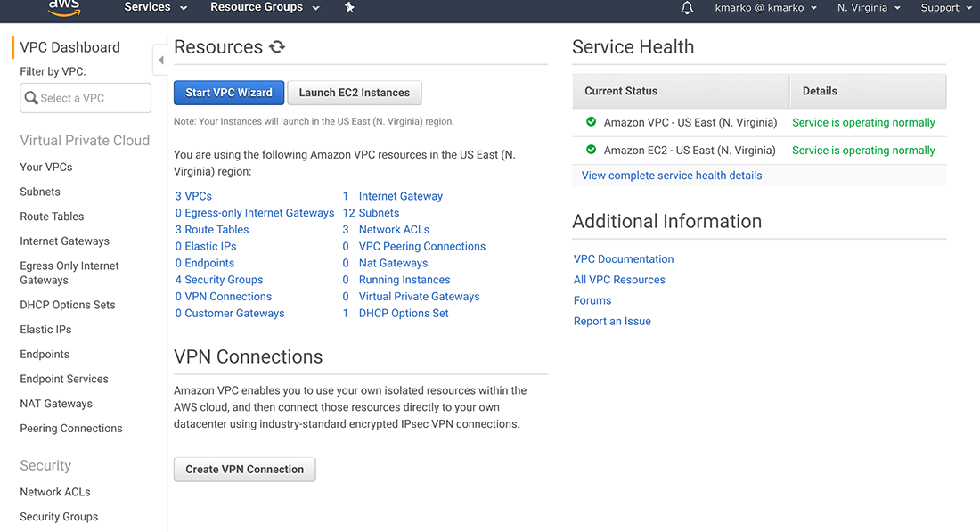Image resolution: width=980 pixels, height=532 pixels.
Task: Open the VPC Documentation link
Action: 623,258
